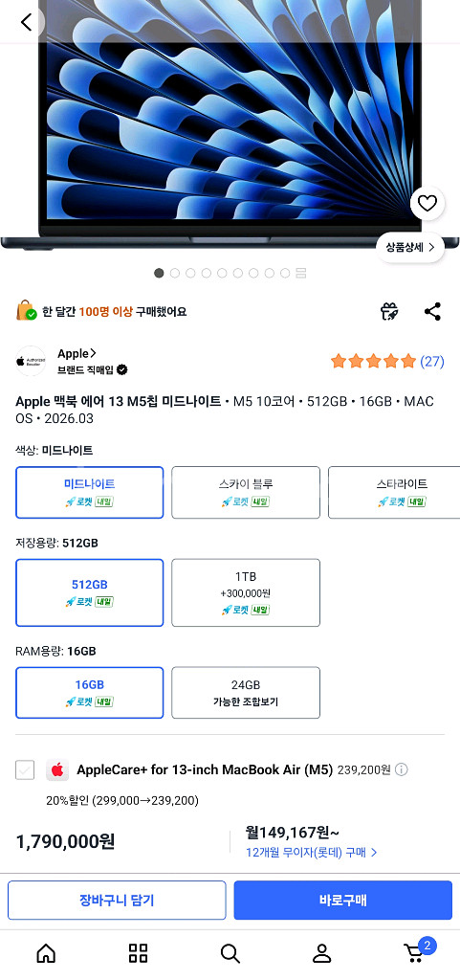This screenshot has height=980, width=460.
Task: Click the 장바구니 담기 button
Action: tap(117, 900)
